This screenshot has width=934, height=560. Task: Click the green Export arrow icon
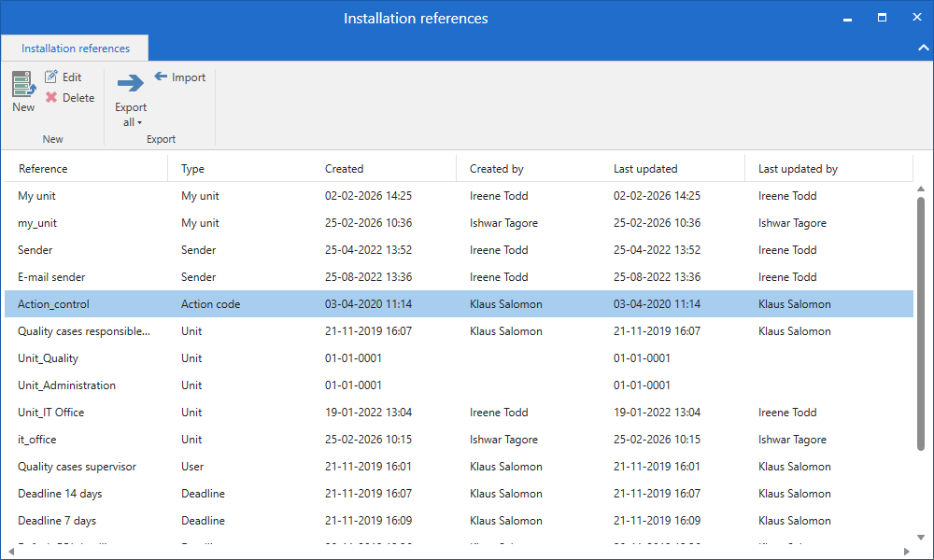pos(130,83)
